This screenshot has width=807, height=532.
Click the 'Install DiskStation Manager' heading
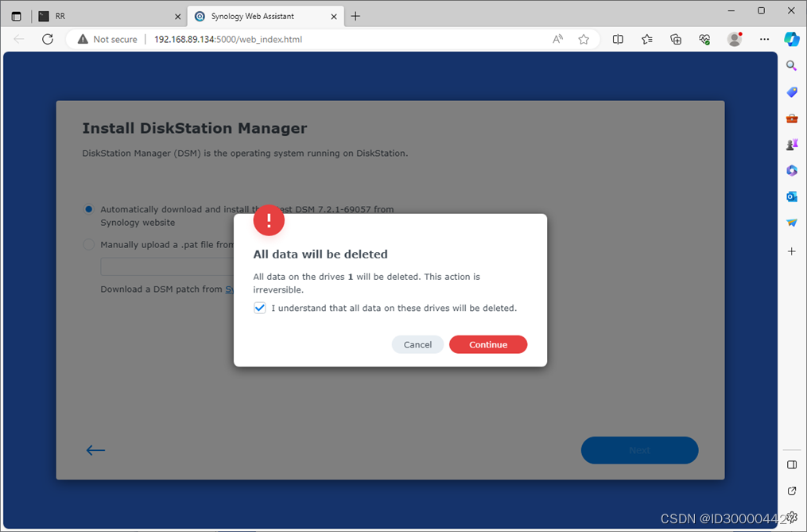(x=195, y=128)
